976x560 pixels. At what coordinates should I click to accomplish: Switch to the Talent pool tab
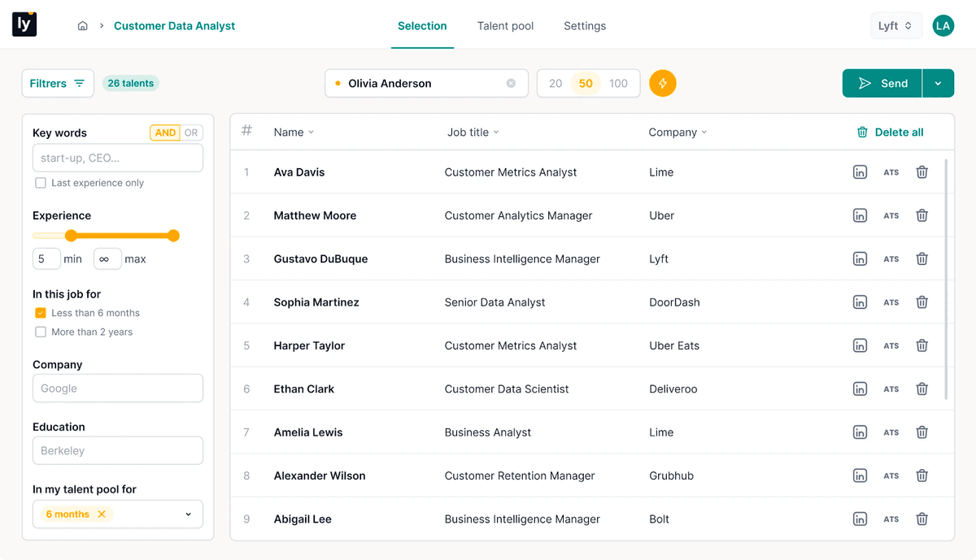(x=505, y=26)
